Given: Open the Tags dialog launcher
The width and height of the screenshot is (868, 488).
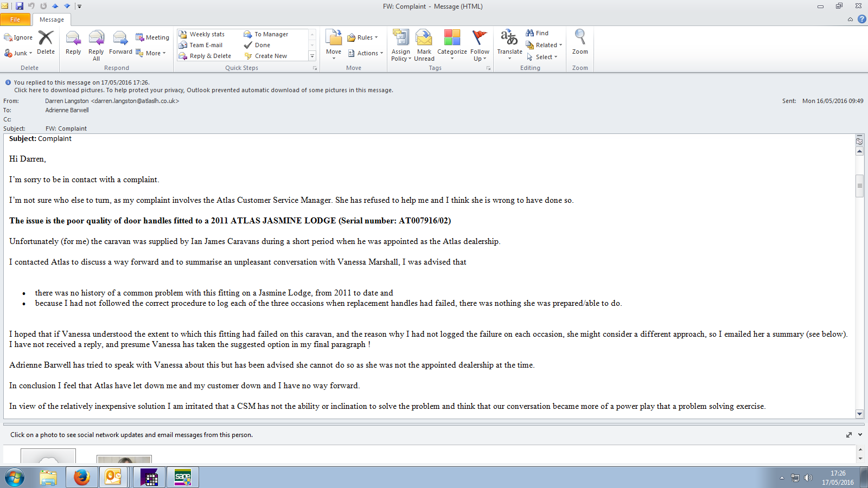Looking at the screenshot, I should (488, 68).
